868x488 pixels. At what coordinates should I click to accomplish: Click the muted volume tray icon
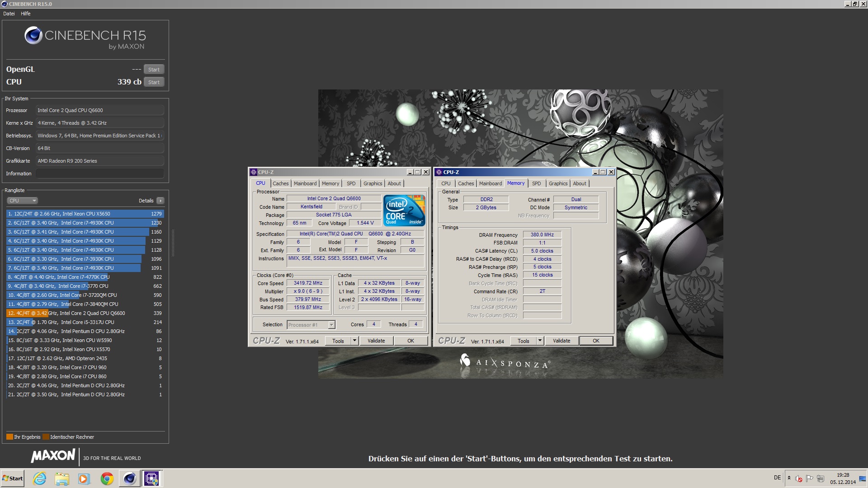799,478
